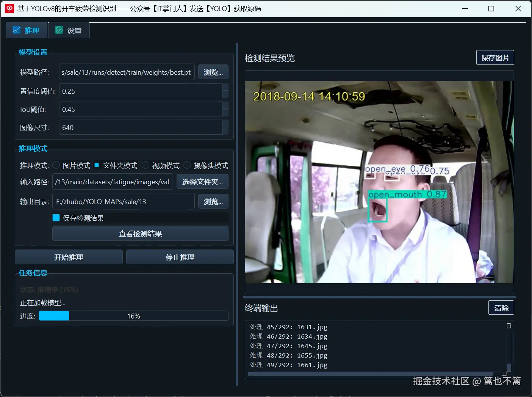Increase IoU阈值 with the up spinner arrow
The width and height of the screenshot is (532, 397).
pyautogui.click(x=225, y=105)
